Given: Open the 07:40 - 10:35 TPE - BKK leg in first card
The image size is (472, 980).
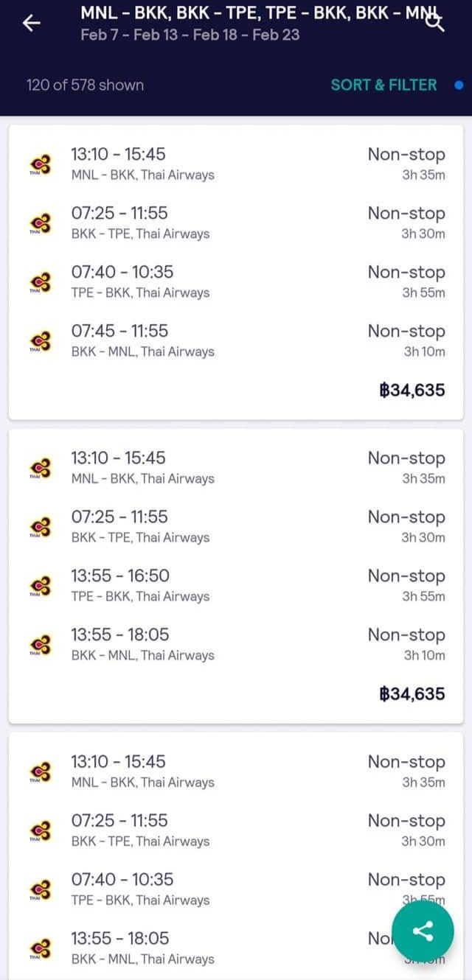Looking at the screenshot, I should pyautogui.click(x=236, y=281).
